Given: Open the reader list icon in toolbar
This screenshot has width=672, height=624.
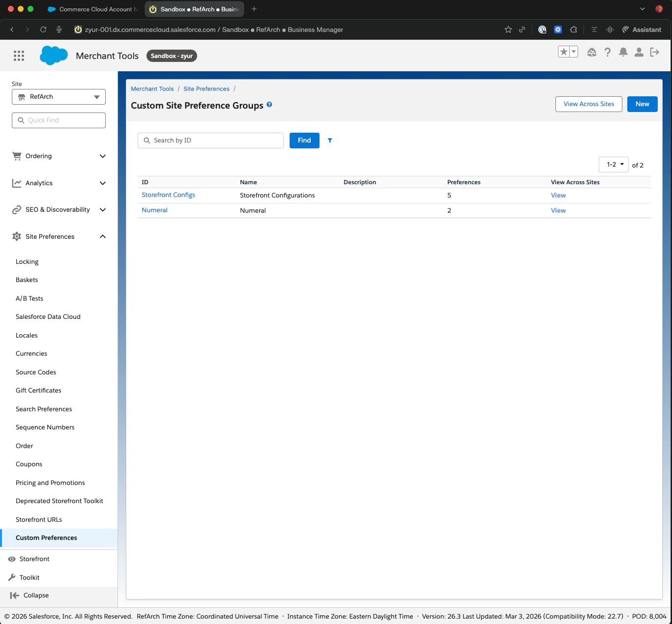Looking at the screenshot, I should coord(594,29).
